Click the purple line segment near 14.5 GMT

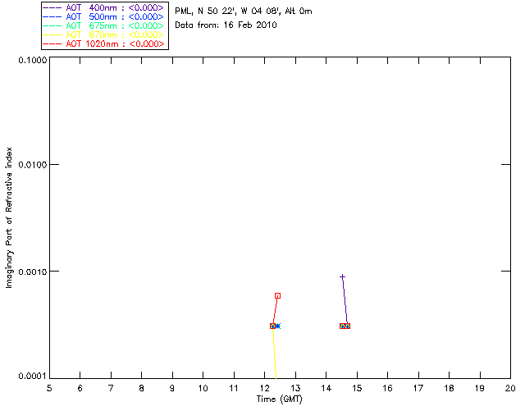point(345,301)
